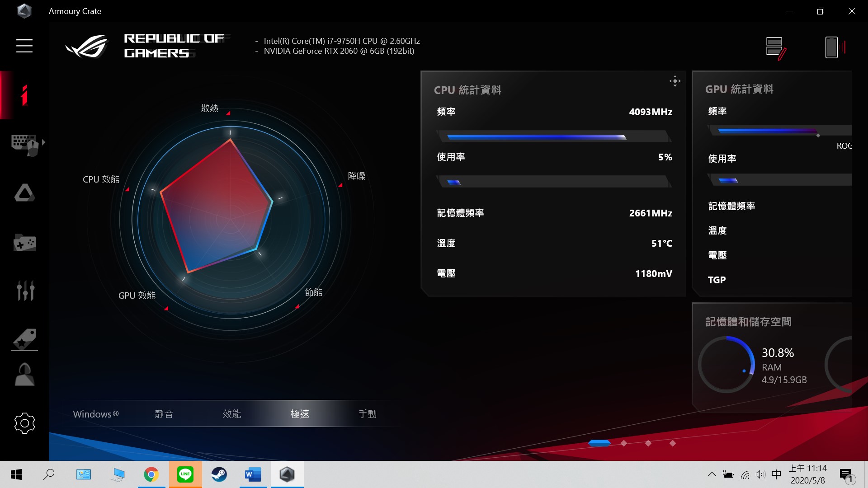Click the 2661MHz memory frequency value
This screenshot has width=868, height=488.
tap(651, 213)
